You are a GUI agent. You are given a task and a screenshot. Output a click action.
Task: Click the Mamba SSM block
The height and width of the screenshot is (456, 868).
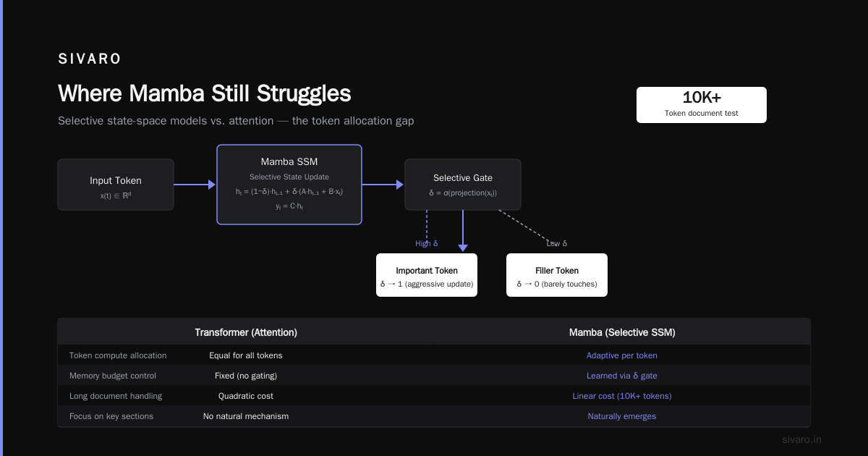click(289, 185)
